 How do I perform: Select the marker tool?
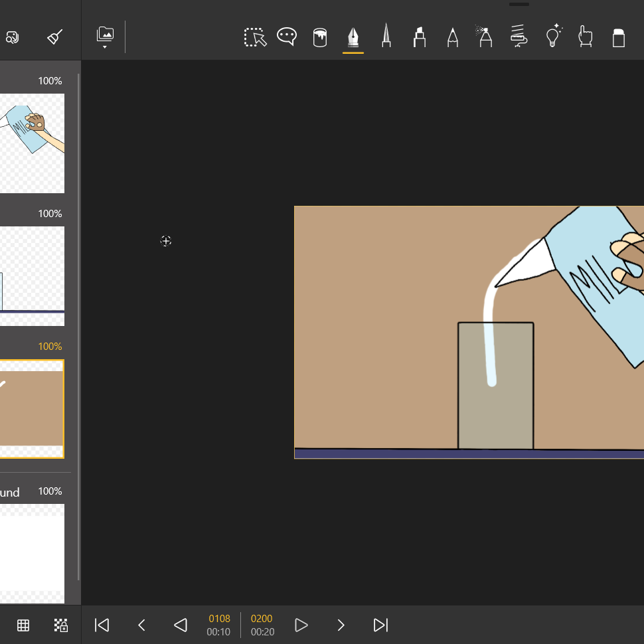pos(419,37)
